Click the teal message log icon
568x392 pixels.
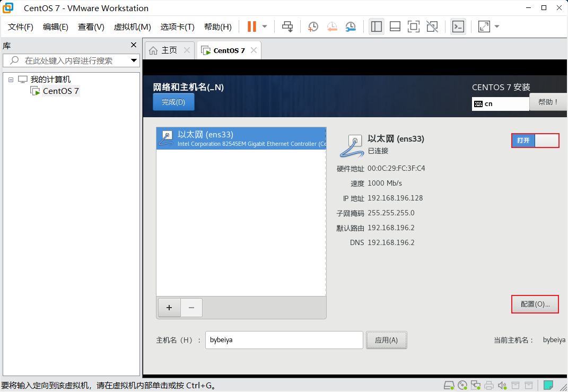pos(548,385)
